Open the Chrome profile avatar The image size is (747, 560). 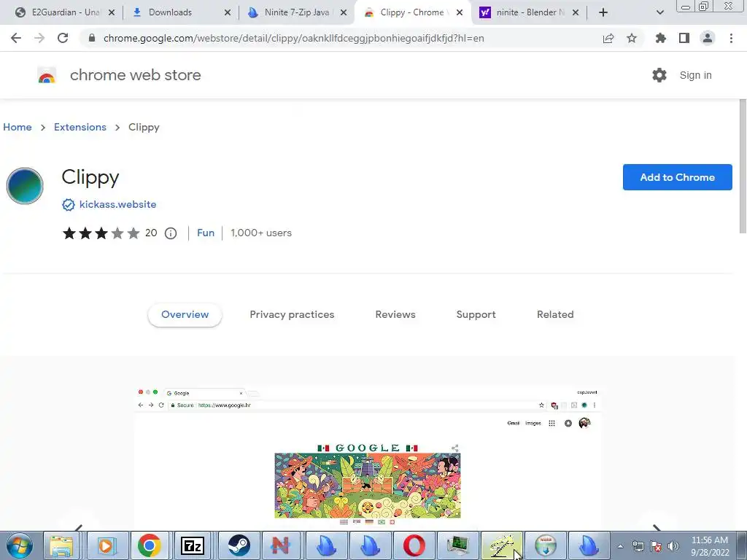pos(708,38)
